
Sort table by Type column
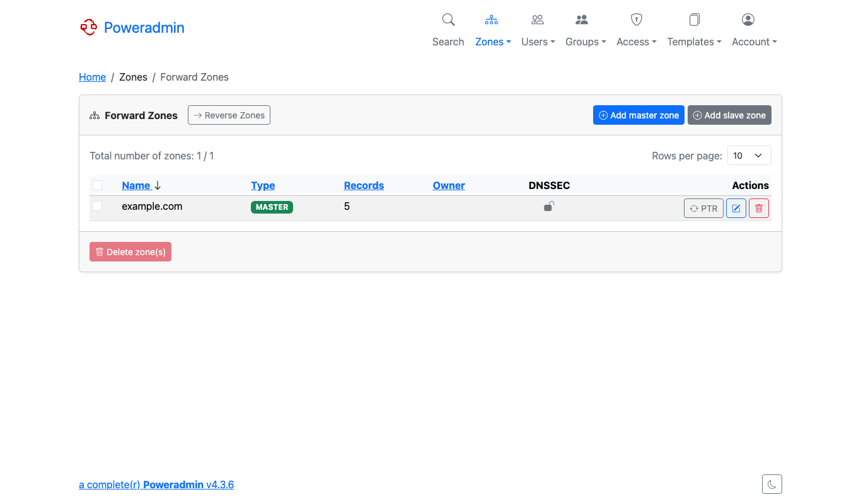point(263,185)
